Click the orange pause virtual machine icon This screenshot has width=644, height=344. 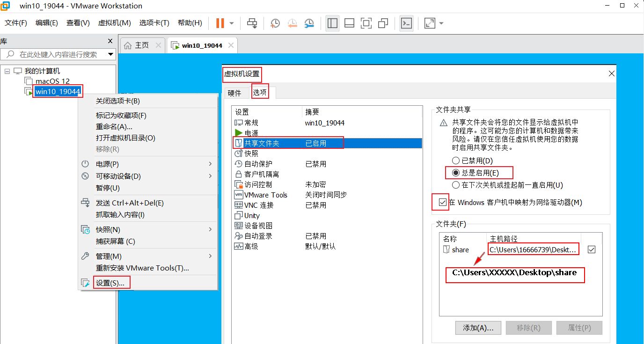[220, 23]
